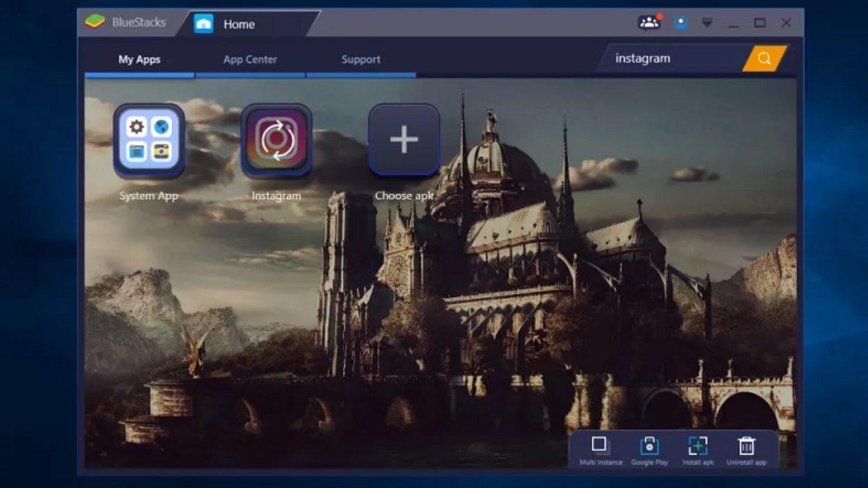
Task: Select the Home tab in title bar
Action: [x=239, y=24]
